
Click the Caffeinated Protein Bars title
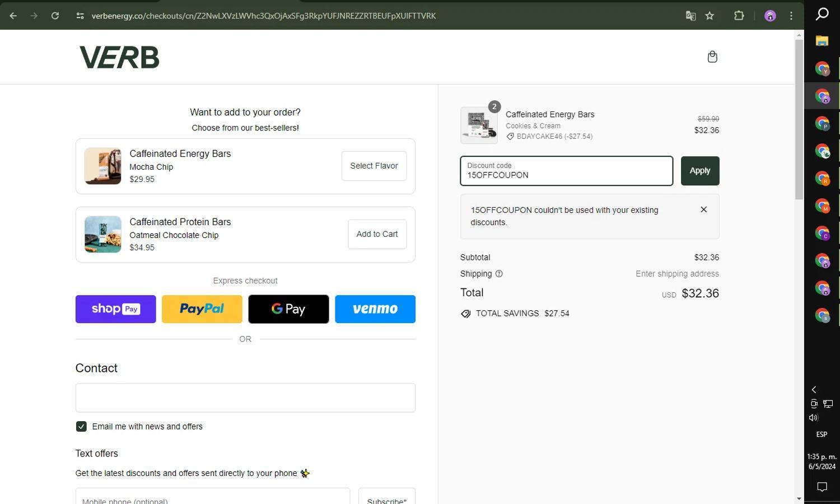pyautogui.click(x=180, y=222)
